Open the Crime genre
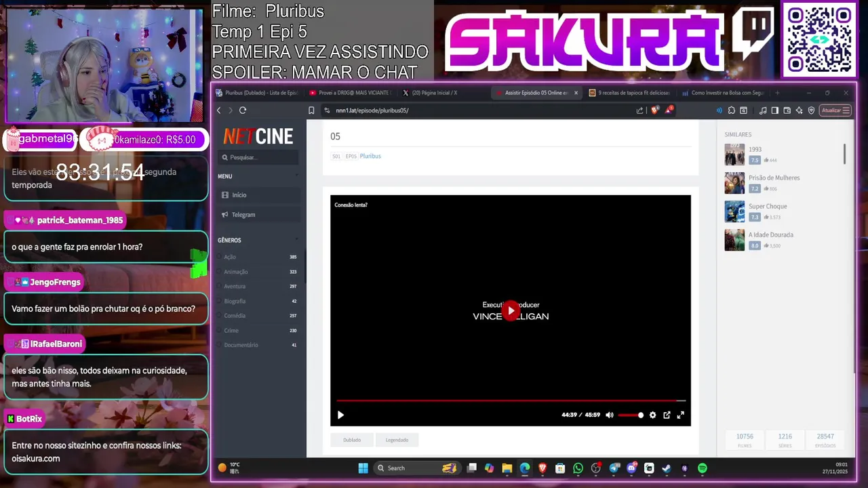Image resolution: width=868 pixels, height=488 pixels. (231, 331)
